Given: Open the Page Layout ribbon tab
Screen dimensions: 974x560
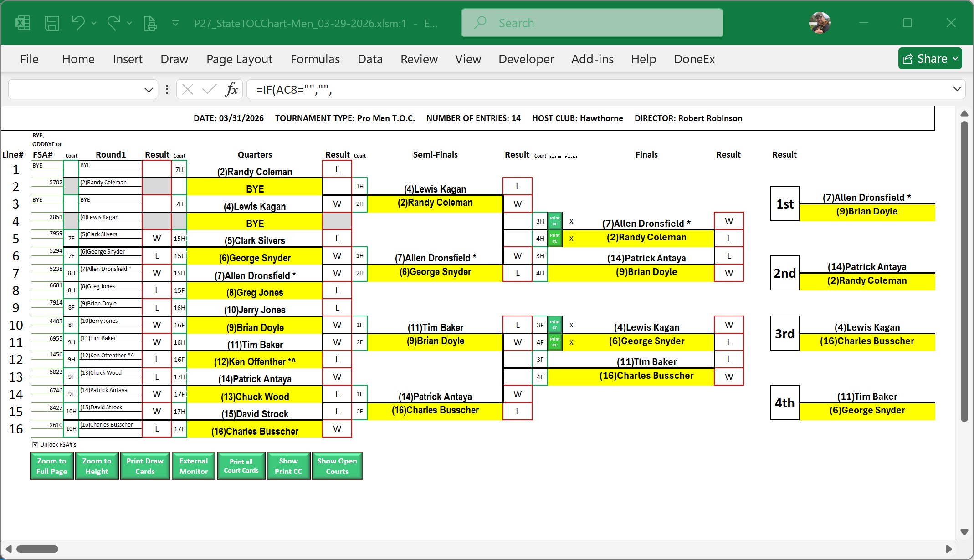Looking at the screenshot, I should (239, 59).
